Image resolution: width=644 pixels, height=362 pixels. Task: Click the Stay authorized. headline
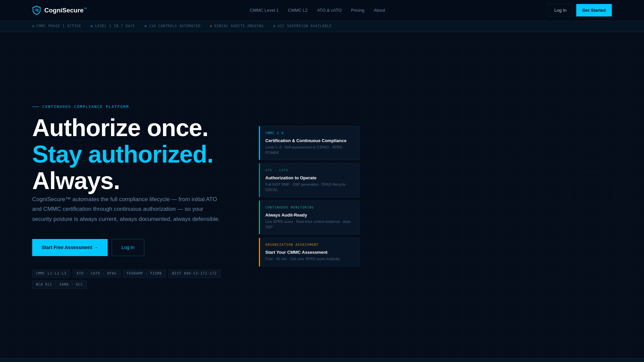point(123,154)
